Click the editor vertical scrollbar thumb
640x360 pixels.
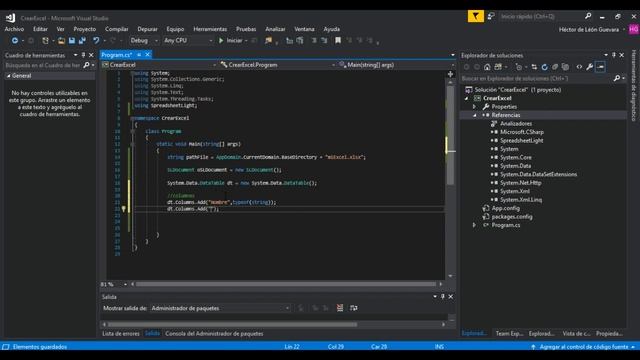click(451, 135)
